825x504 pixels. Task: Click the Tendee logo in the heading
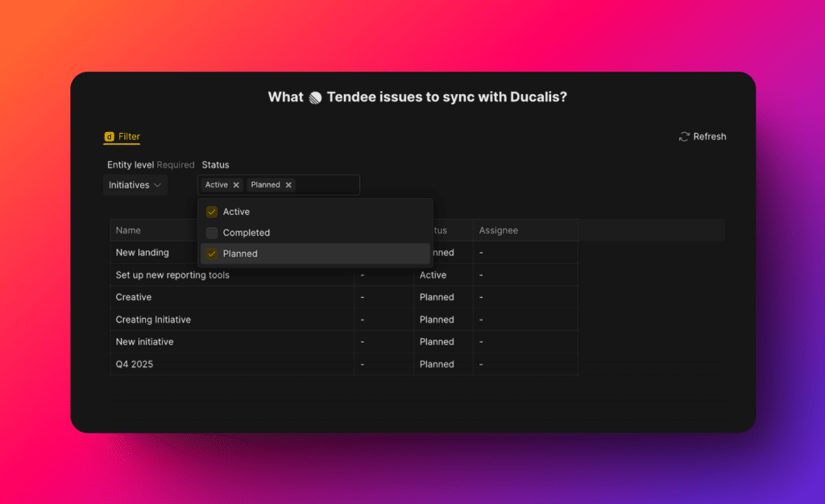pyautogui.click(x=315, y=97)
